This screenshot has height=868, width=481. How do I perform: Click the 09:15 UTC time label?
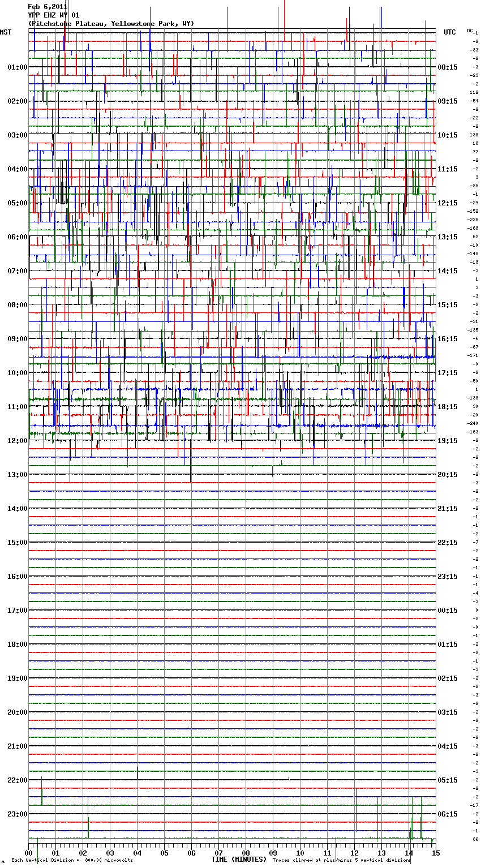click(x=448, y=101)
